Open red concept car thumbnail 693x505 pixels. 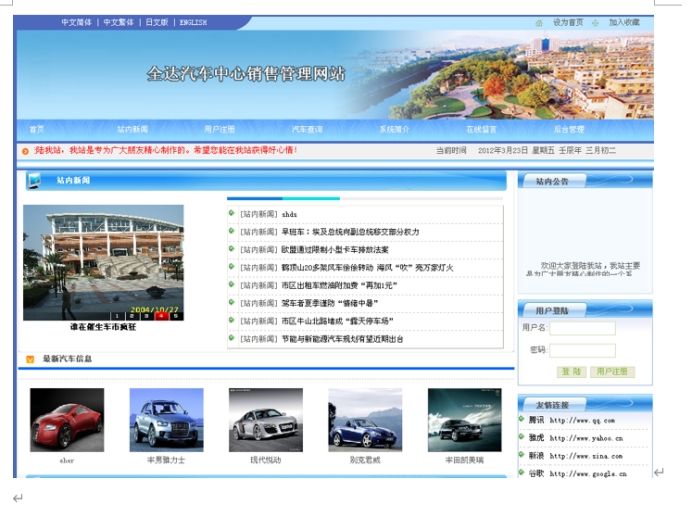(67, 420)
